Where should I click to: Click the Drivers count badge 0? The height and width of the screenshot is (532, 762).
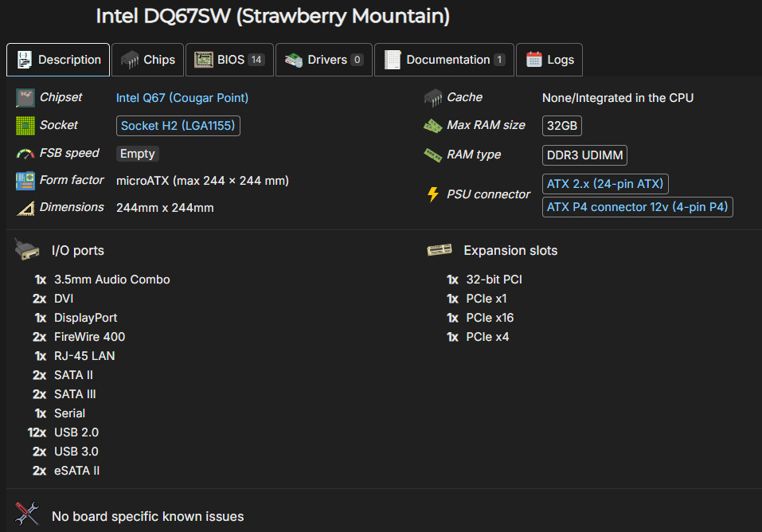[x=358, y=60]
